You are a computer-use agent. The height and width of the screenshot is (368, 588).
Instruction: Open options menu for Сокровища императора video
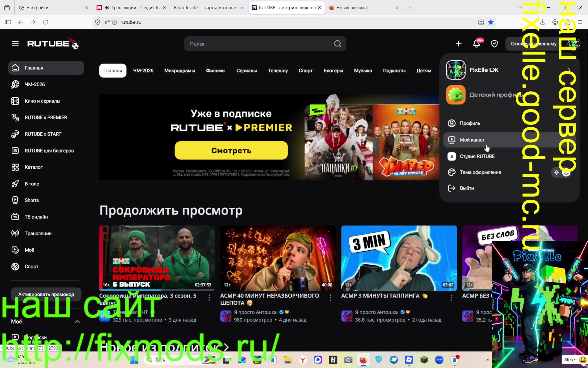point(209,297)
